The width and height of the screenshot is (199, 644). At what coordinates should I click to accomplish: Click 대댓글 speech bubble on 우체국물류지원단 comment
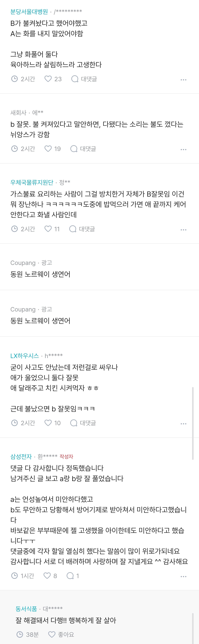73,229
